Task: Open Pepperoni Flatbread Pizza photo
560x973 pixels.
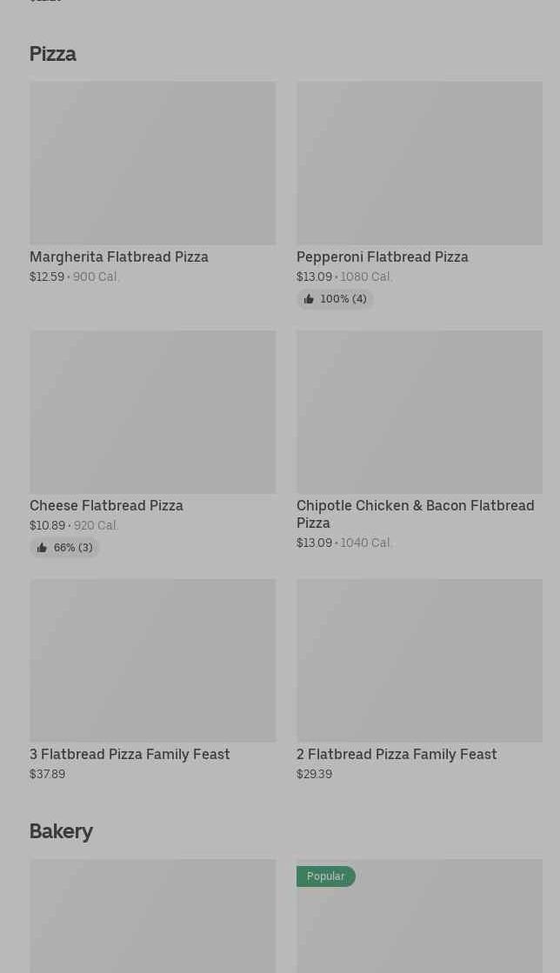Action: [x=419, y=163]
